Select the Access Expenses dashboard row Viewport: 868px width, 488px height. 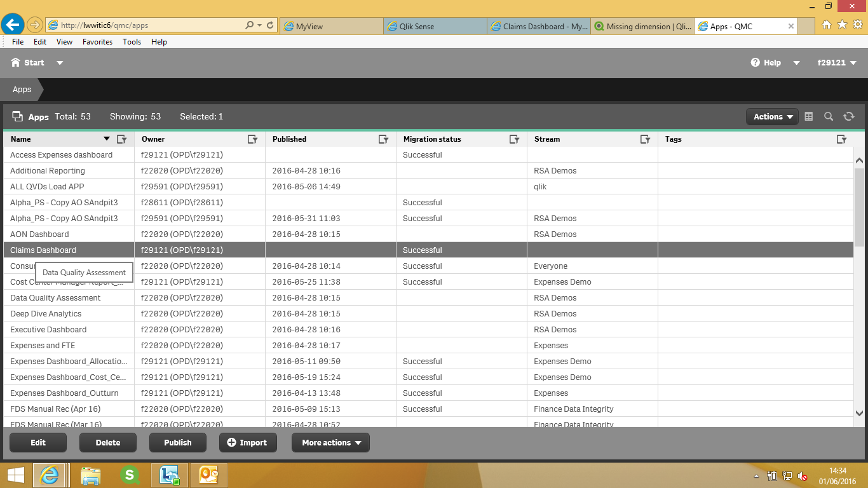tap(429, 155)
